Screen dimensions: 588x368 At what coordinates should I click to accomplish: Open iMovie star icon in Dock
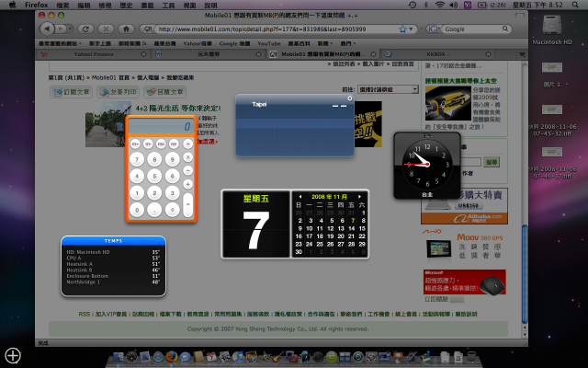pyautogui.click(x=265, y=357)
